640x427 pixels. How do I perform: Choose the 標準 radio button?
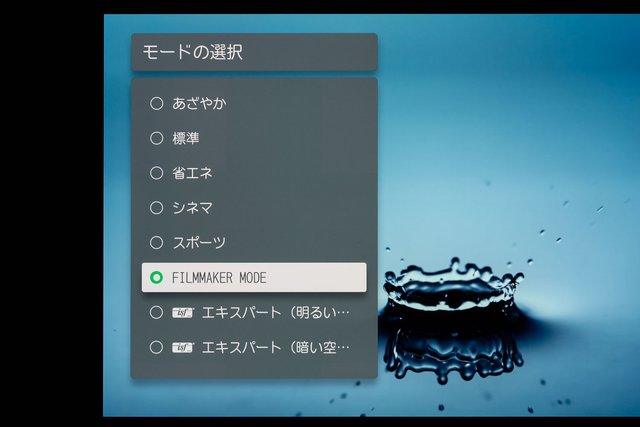[156, 138]
